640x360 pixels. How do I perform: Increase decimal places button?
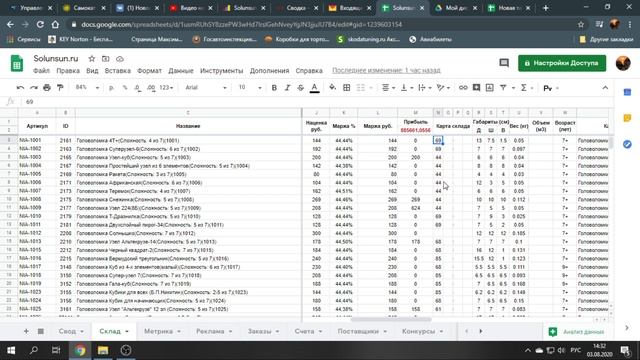pyautogui.click(x=151, y=88)
